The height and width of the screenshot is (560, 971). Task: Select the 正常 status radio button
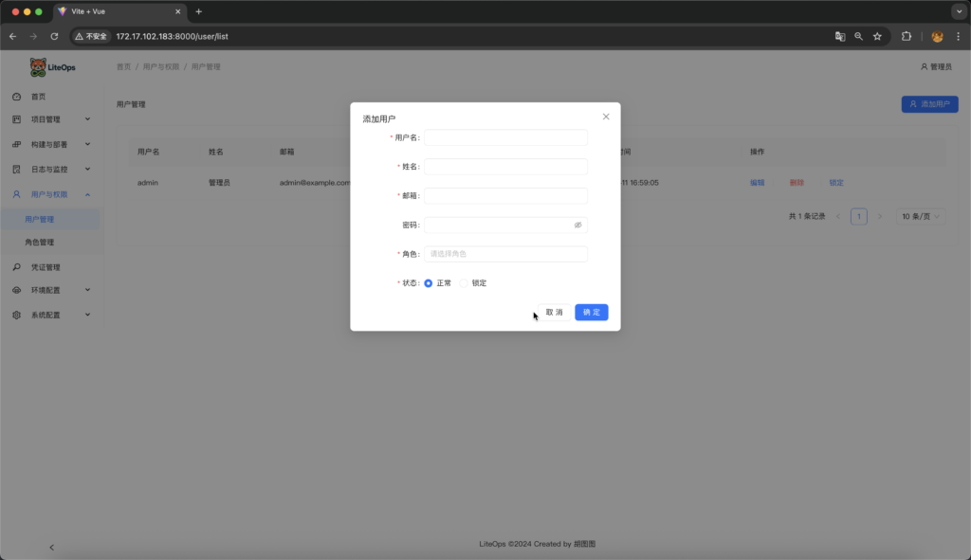click(429, 283)
